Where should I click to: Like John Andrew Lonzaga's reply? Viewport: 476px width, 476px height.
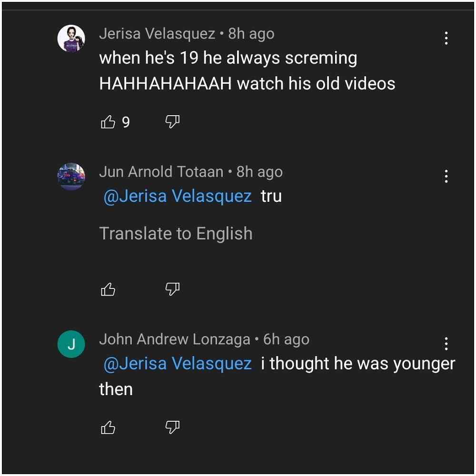(x=109, y=427)
